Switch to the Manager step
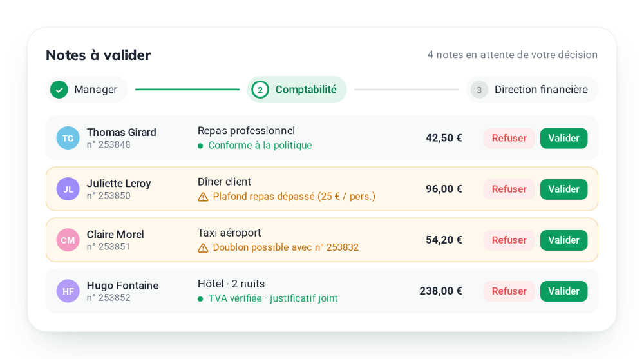644x359 pixels. (x=87, y=90)
